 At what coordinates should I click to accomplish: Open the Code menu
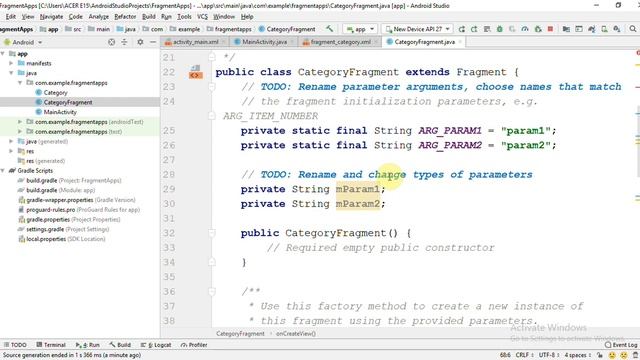coord(76,17)
